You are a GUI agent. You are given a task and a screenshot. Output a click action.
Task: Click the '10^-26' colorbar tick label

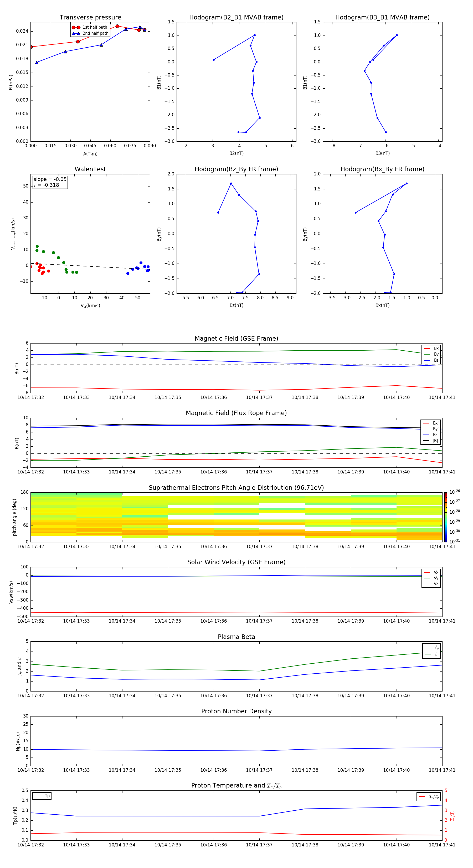tap(455, 492)
